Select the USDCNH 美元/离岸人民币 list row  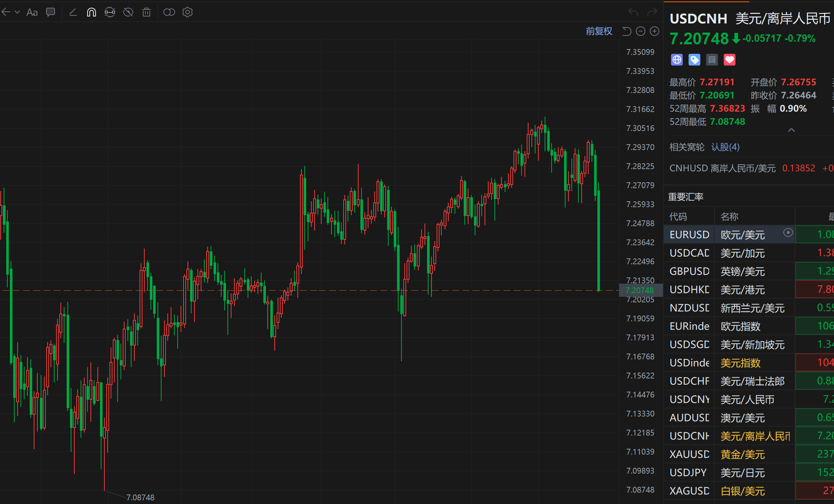pos(749,436)
